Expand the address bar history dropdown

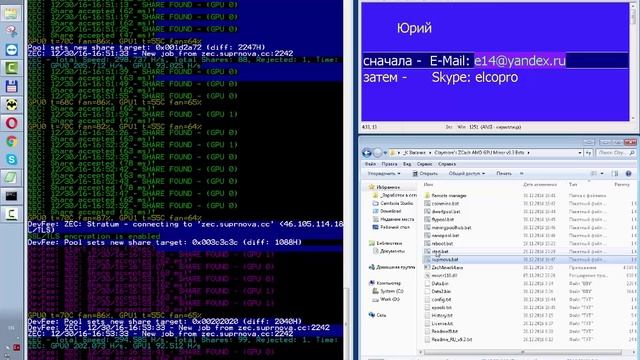click(x=580, y=153)
